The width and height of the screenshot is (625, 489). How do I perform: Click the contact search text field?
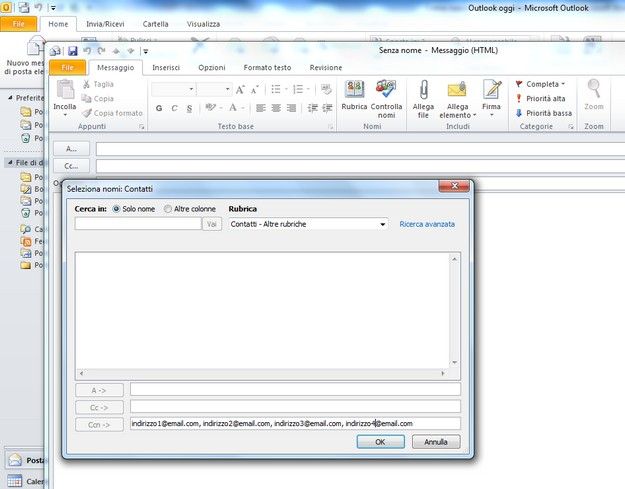coord(138,224)
